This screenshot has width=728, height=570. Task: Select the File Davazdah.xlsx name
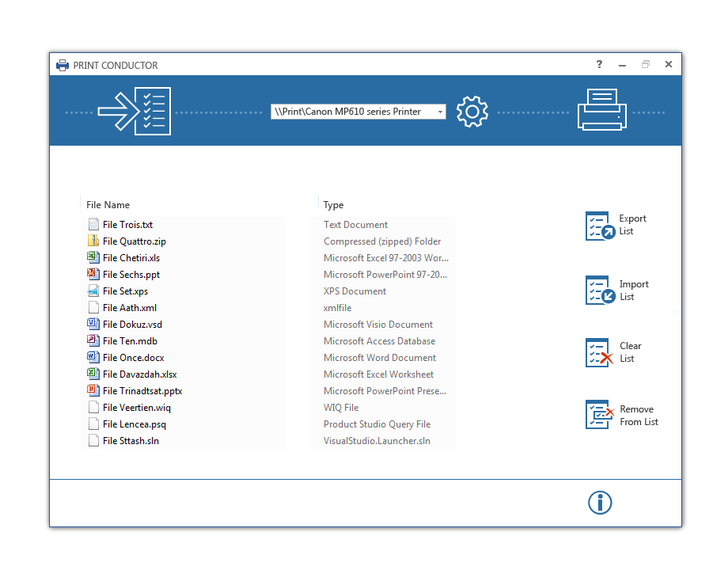(140, 374)
